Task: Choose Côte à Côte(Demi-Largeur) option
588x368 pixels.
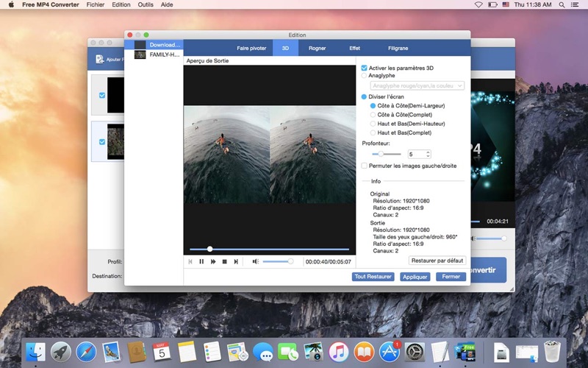Action: tap(373, 106)
